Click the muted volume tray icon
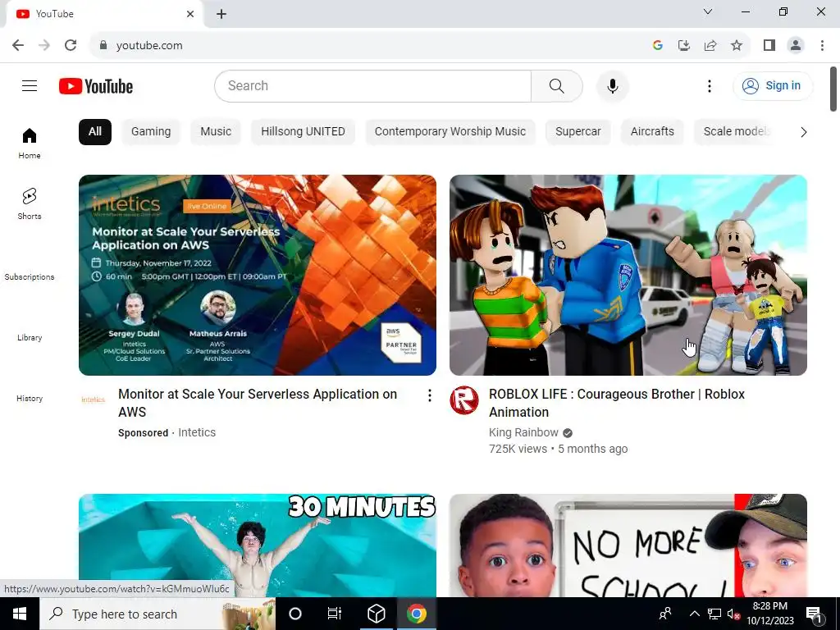Screen dimensions: 840x630 click(734, 614)
